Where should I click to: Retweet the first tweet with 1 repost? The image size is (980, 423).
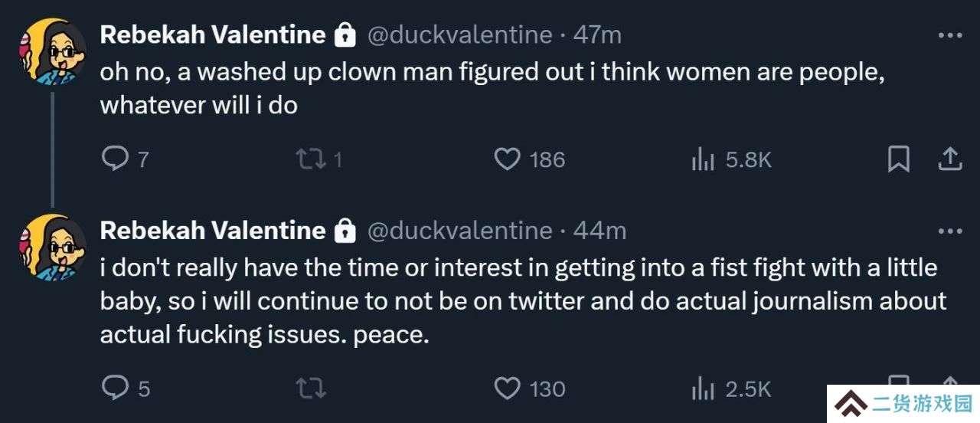(318, 159)
